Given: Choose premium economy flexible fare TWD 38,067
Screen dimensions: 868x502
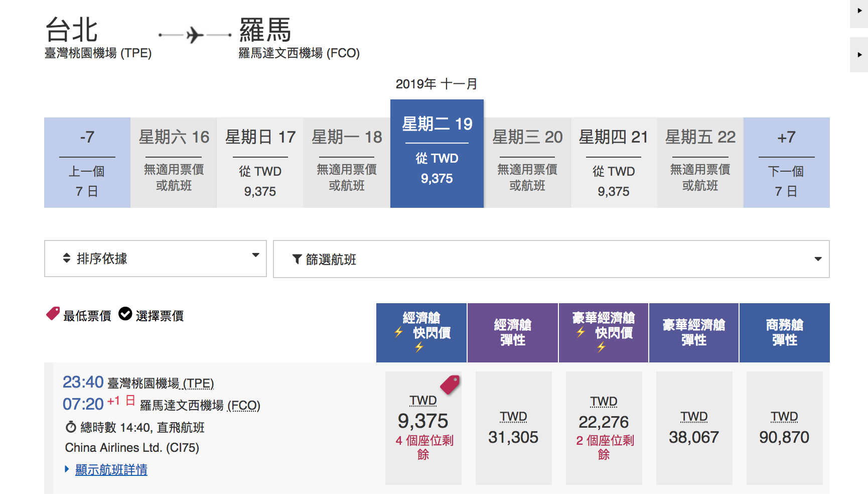Looking at the screenshot, I should [694, 428].
